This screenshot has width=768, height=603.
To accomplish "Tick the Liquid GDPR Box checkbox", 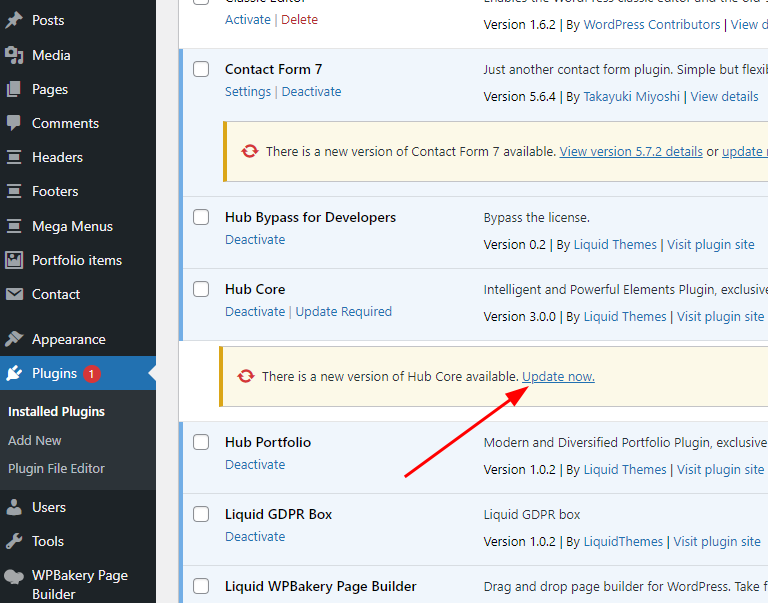I will click(x=201, y=514).
